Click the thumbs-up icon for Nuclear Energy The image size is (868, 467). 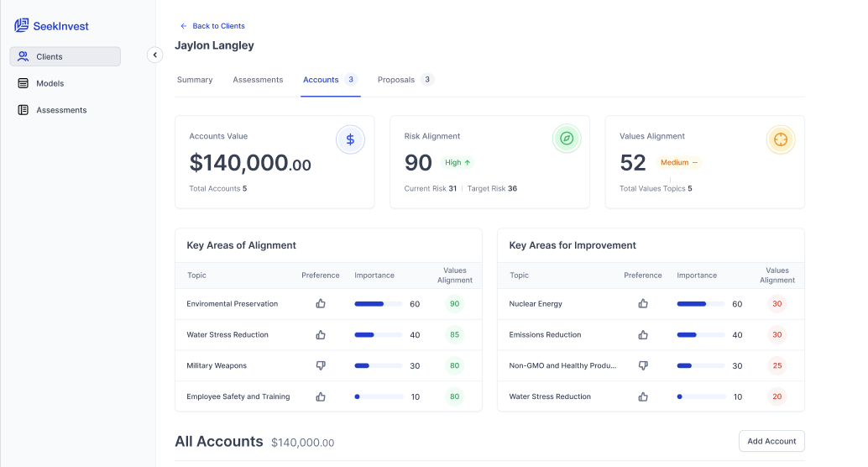(643, 303)
